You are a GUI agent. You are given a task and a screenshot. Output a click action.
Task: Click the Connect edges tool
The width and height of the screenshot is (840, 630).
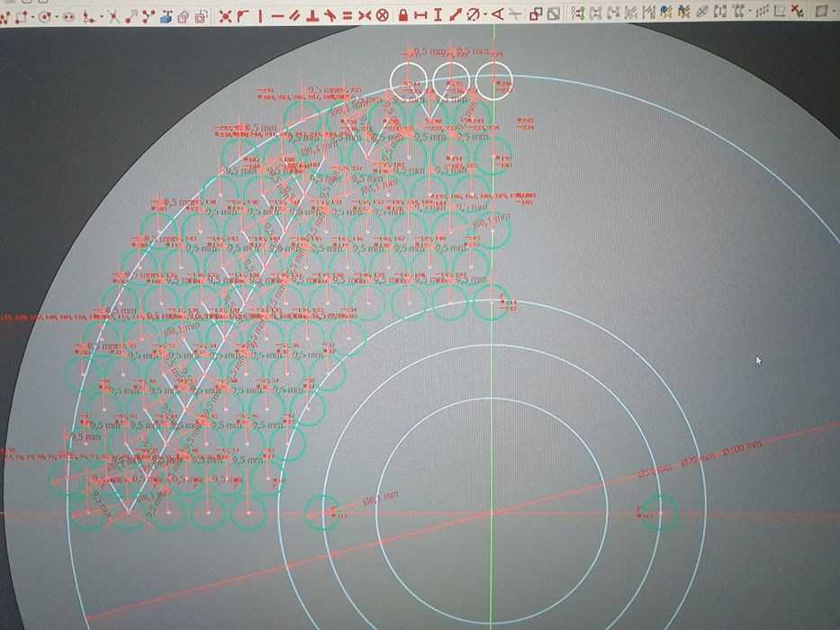point(613,13)
